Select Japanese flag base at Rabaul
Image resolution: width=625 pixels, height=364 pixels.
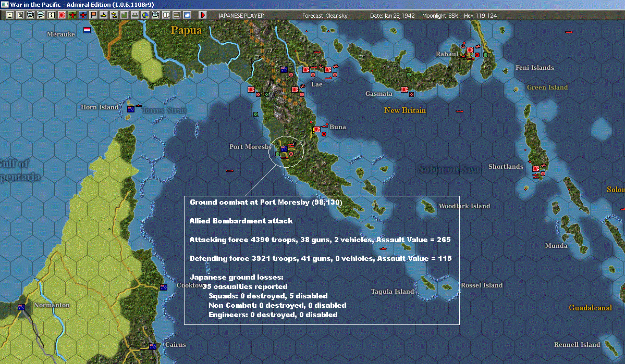470,50
